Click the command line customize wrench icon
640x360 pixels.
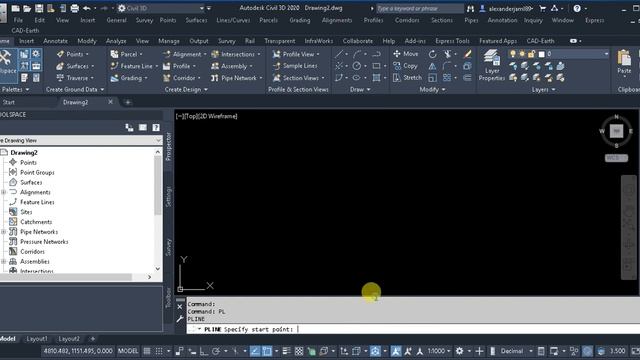180,319
